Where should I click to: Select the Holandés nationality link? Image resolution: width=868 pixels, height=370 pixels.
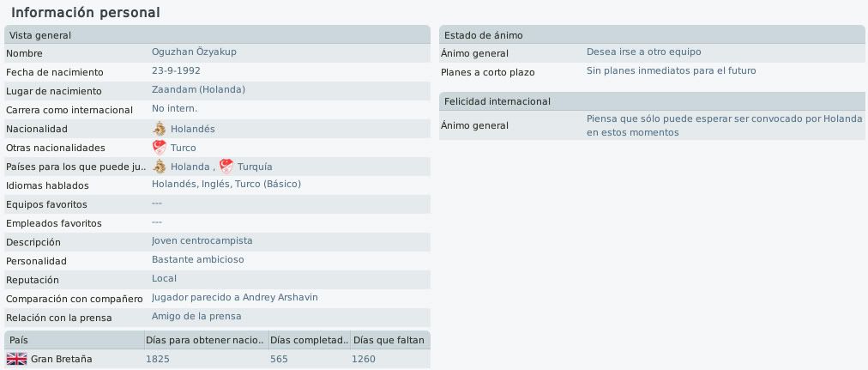tap(193, 129)
